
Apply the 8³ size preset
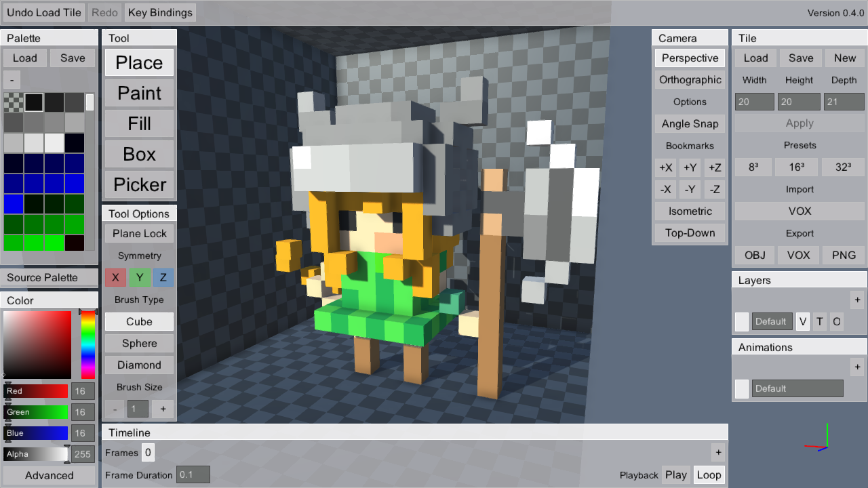[x=753, y=167]
